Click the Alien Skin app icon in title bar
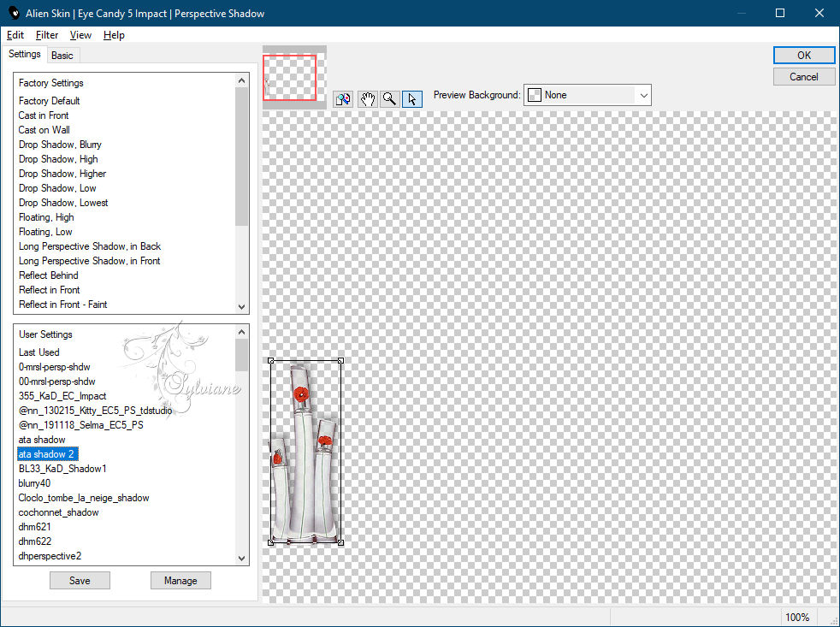Screen dimensions: 840x627 pos(14,13)
